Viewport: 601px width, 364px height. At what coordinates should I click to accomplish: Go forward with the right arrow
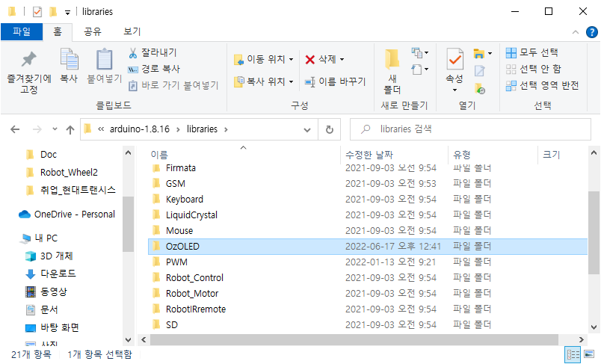pyautogui.click(x=37, y=129)
